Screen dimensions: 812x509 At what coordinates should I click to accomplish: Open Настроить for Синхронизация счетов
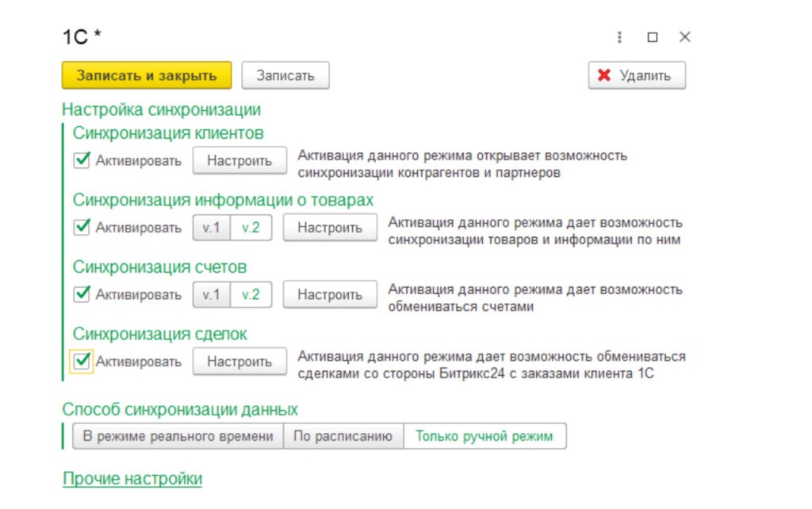click(329, 294)
